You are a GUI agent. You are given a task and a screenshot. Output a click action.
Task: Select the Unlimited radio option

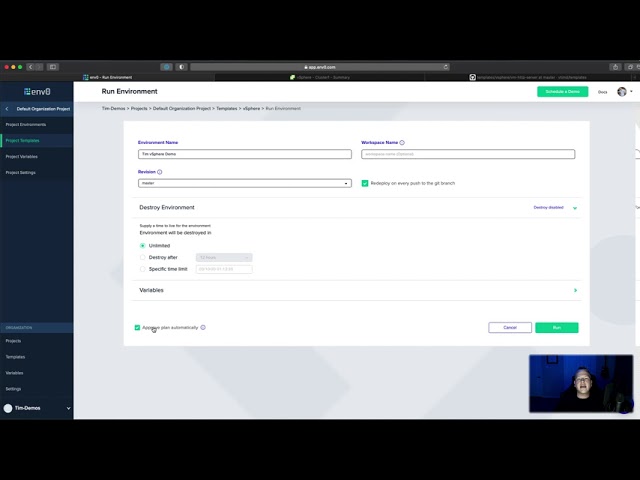point(142,246)
